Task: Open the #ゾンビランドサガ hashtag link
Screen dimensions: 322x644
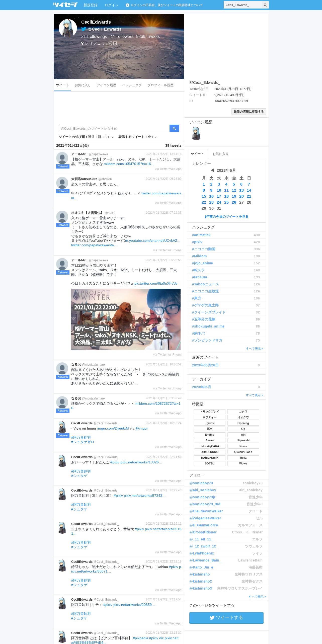Action: [207, 340]
